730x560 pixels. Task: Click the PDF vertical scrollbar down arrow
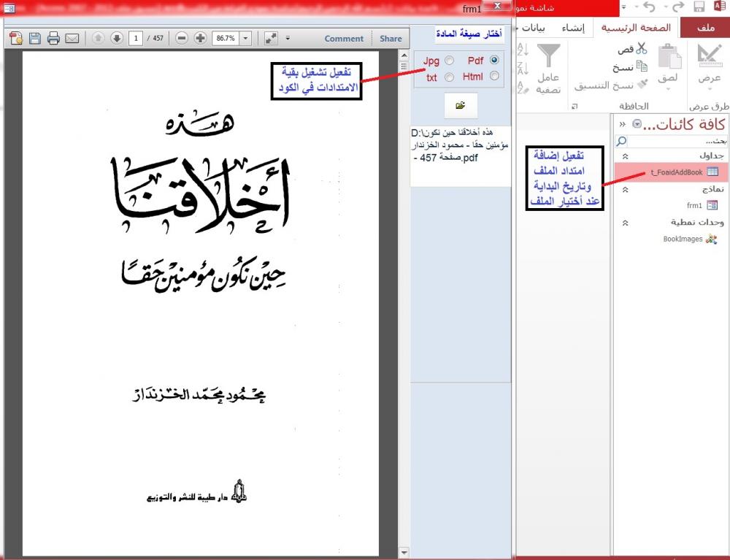[404, 553]
